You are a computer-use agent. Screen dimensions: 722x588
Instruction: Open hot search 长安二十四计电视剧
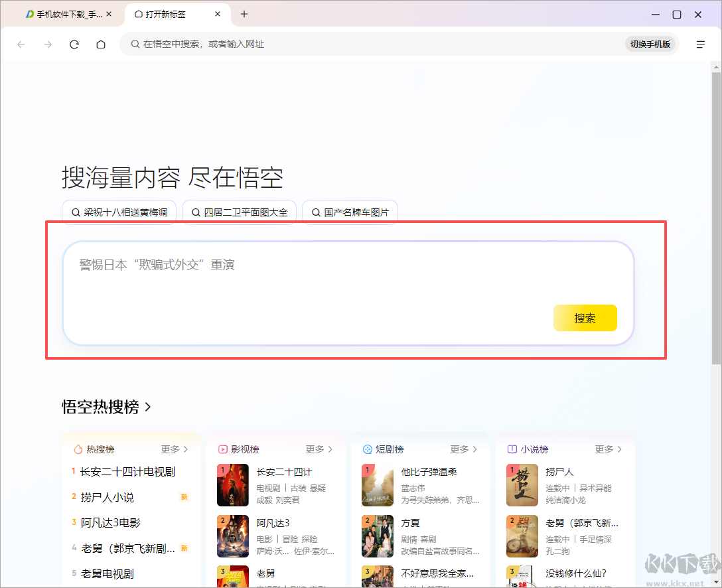point(127,472)
